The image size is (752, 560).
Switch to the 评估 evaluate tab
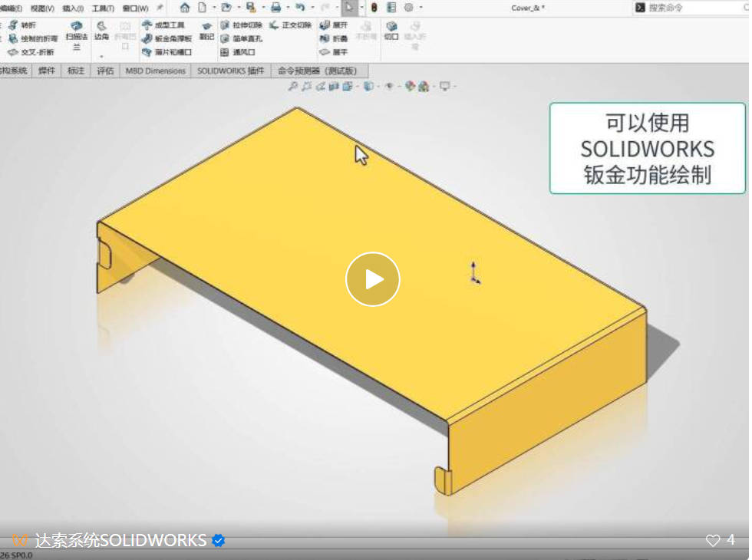pyautogui.click(x=105, y=71)
